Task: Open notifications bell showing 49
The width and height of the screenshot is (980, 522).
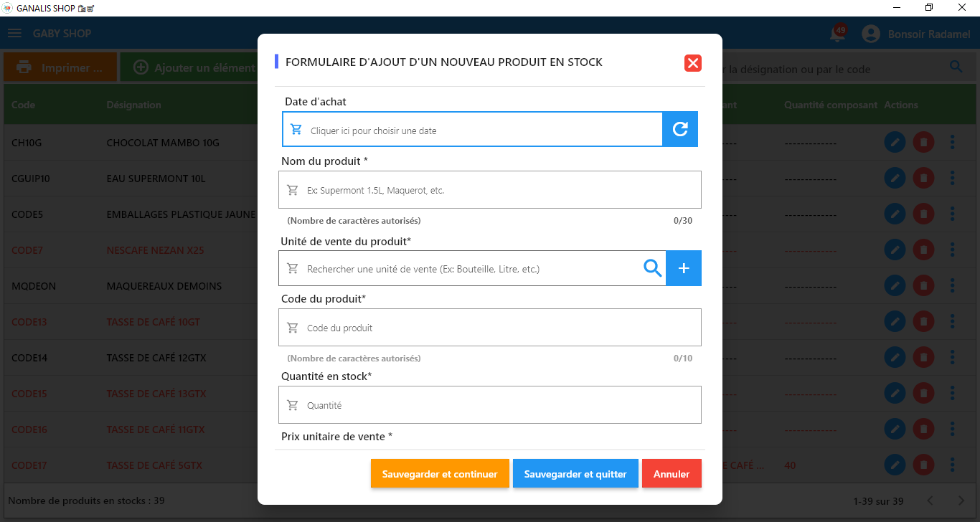Action: [x=837, y=33]
